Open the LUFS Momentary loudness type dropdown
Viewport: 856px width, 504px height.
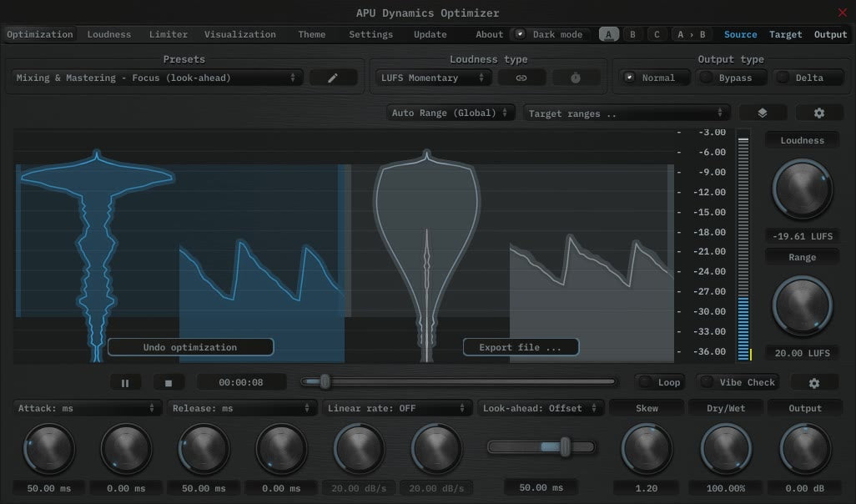433,78
